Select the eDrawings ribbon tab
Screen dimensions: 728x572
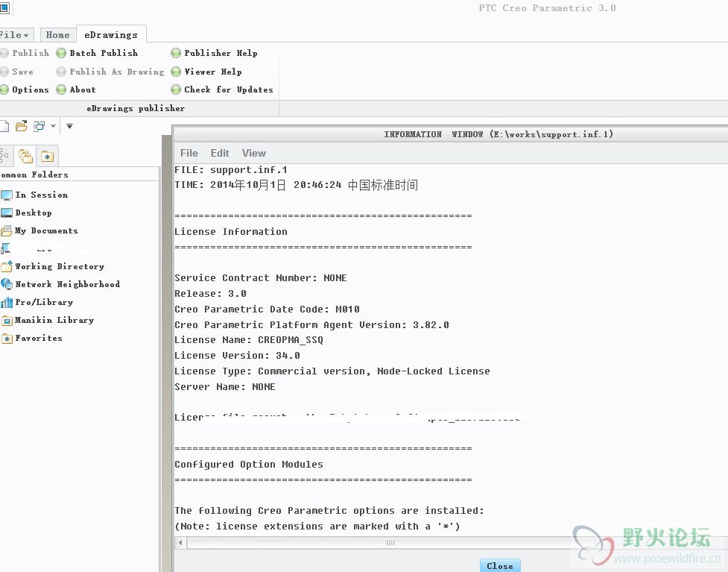(x=111, y=35)
